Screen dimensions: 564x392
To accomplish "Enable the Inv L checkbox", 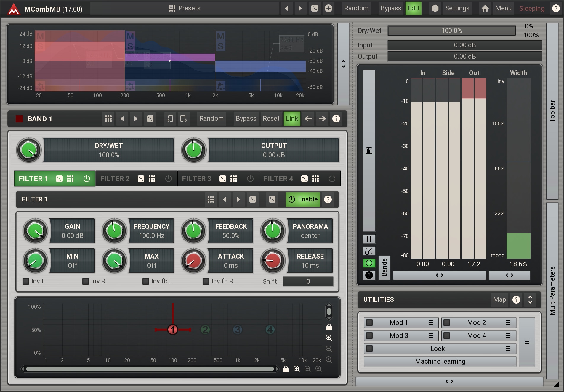I will [x=26, y=281].
